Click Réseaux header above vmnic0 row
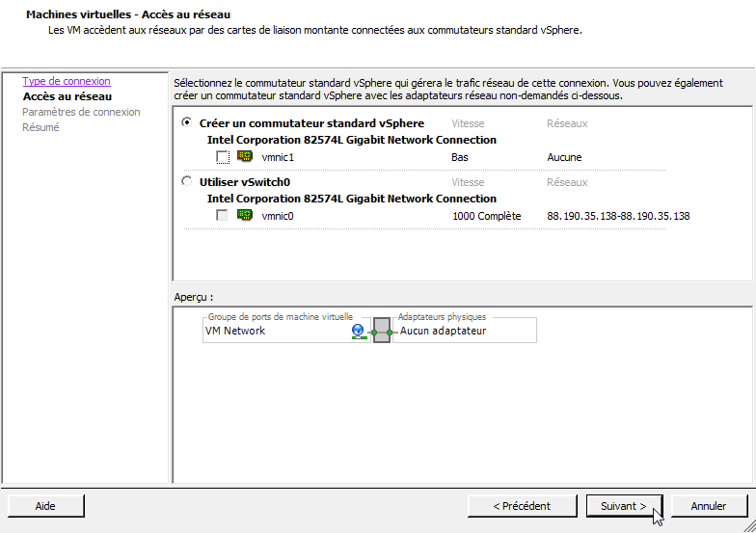756x533 pixels. (567, 182)
